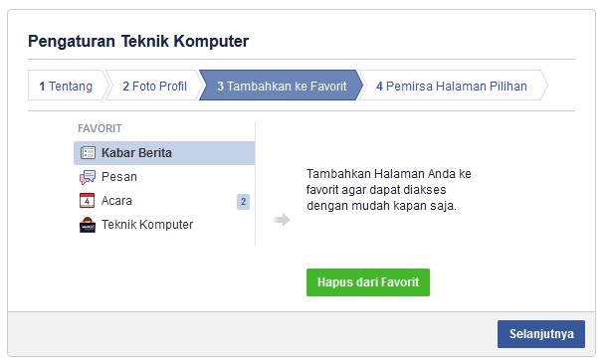
Task: Click the Teknik Komputer page thumbnail icon
Action: pyautogui.click(x=88, y=225)
